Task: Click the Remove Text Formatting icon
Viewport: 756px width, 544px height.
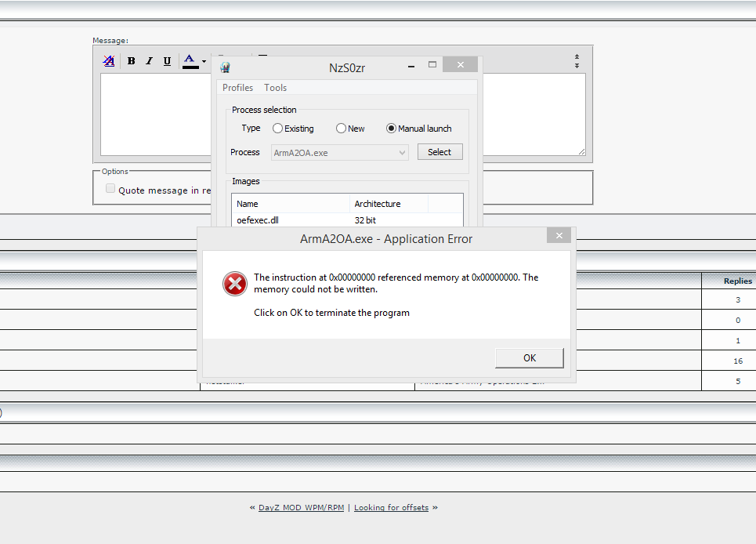Action: click(x=109, y=61)
